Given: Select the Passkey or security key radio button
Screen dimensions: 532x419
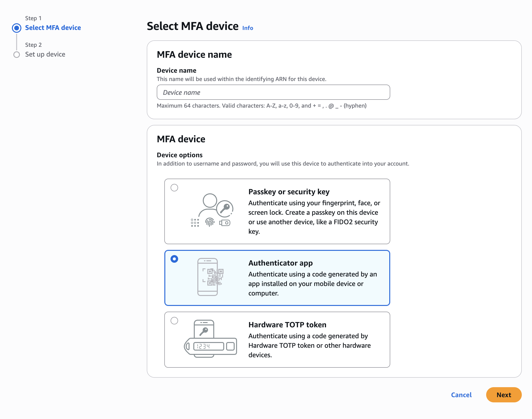Looking at the screenshot, I should click(174, 188).
